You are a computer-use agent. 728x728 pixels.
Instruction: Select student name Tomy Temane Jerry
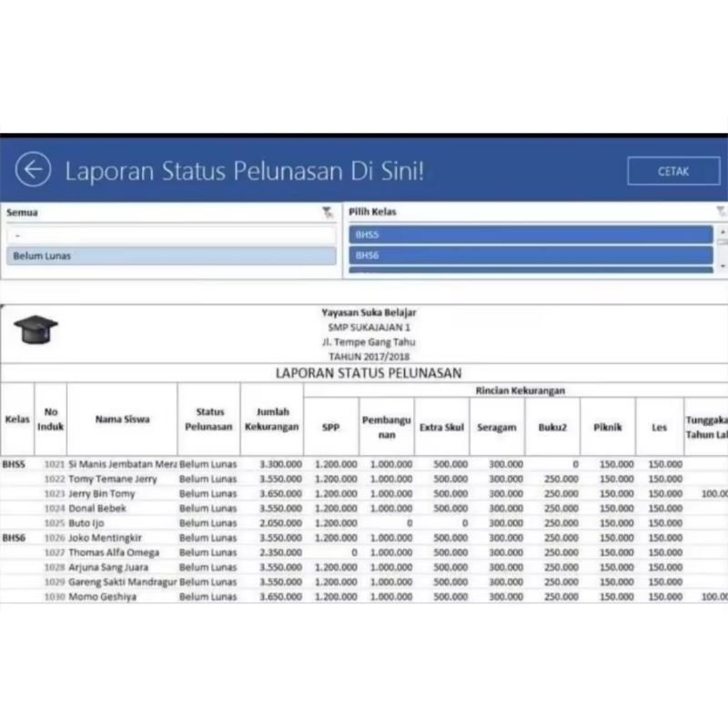(x=113, y=479)
